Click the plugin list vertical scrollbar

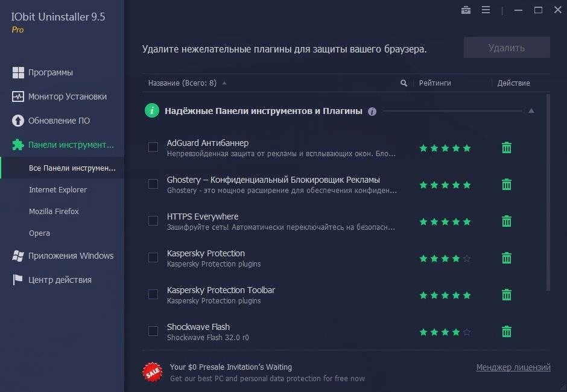coord(548,192)
